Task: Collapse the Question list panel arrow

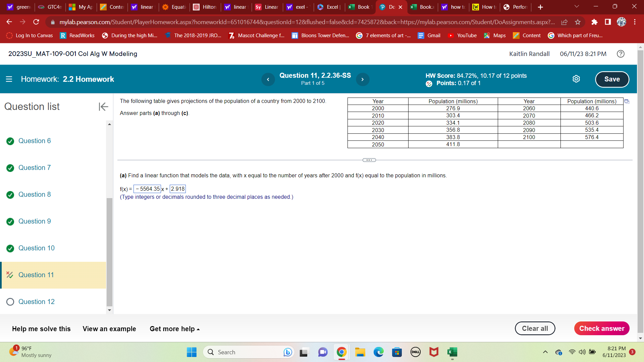Action: pyautogui.click(x=103, y=107)
